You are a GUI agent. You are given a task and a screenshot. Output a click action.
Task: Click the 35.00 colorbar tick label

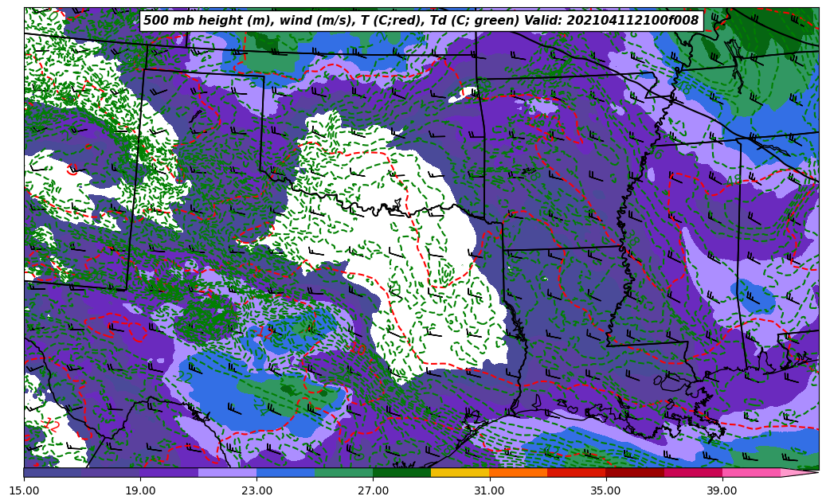[x=606, y=490]
